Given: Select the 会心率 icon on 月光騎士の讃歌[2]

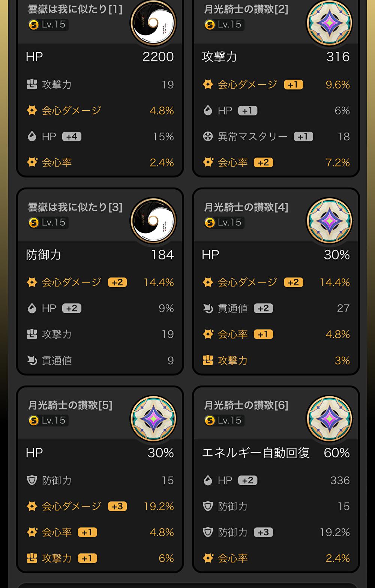Looking at the screenshot, I should tap(208, 162).
